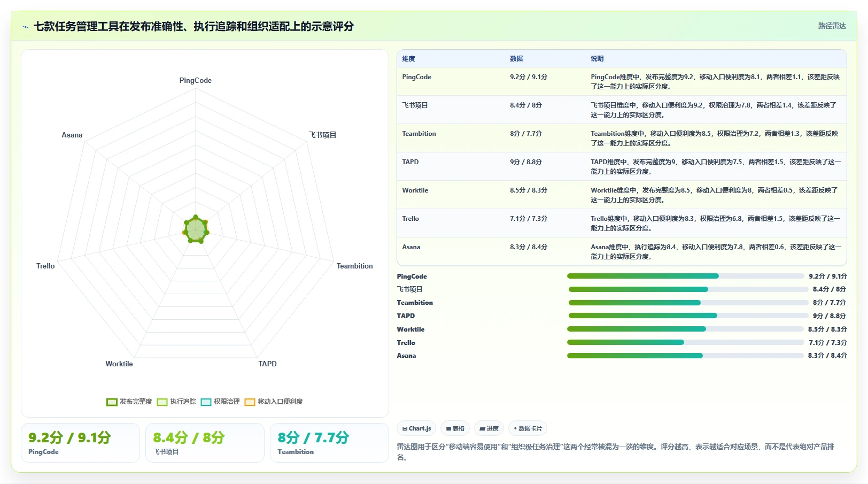Select the Trello table row
Viewport: 868px width, 484px height.
click(x=622, y=223)
